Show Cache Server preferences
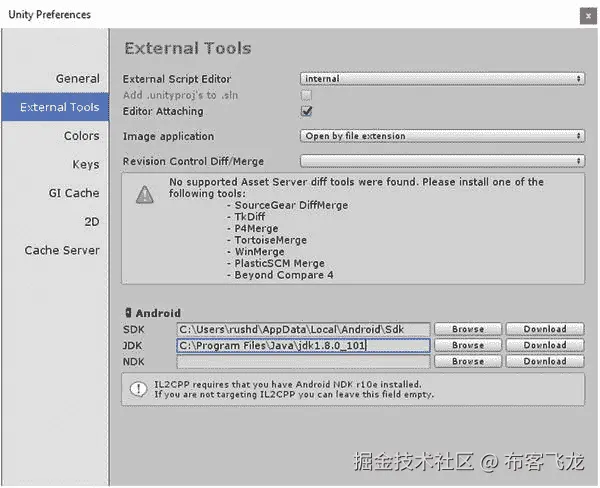The width and height of the screenshot is (600, 488). (62, 250)
